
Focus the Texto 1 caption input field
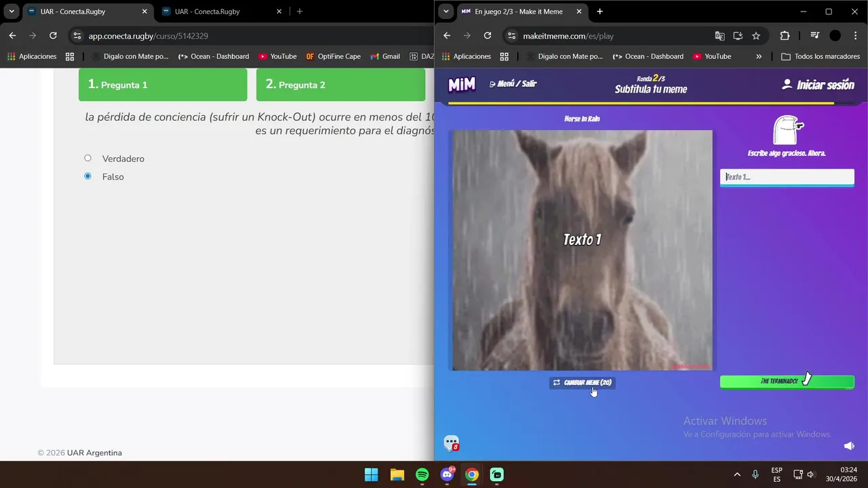(787, 177)
